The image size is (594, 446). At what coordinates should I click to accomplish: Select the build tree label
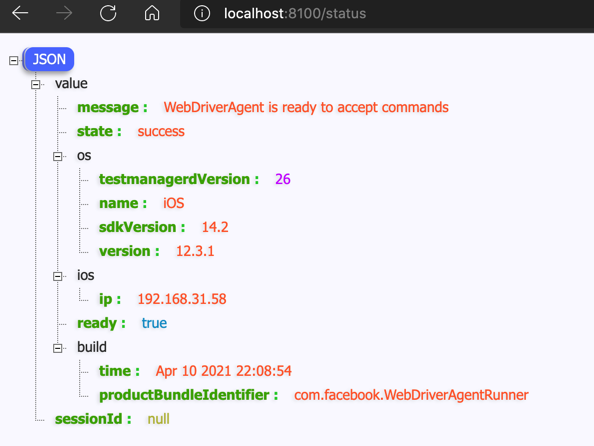point(92,347)
